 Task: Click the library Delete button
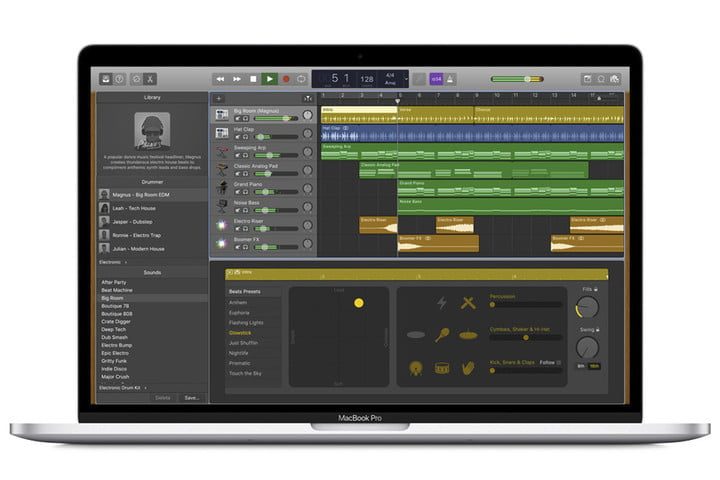pyautogui.click(x=163, y=398)
